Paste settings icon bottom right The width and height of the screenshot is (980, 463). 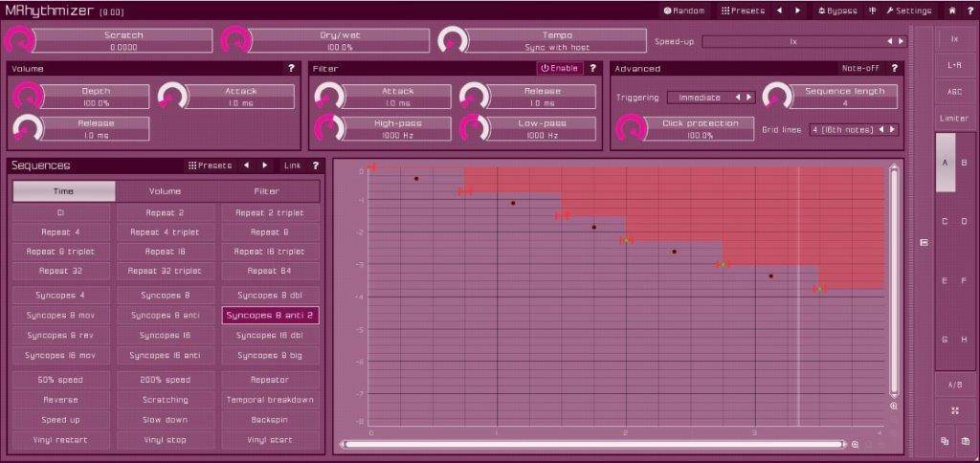tap(966, 441)
